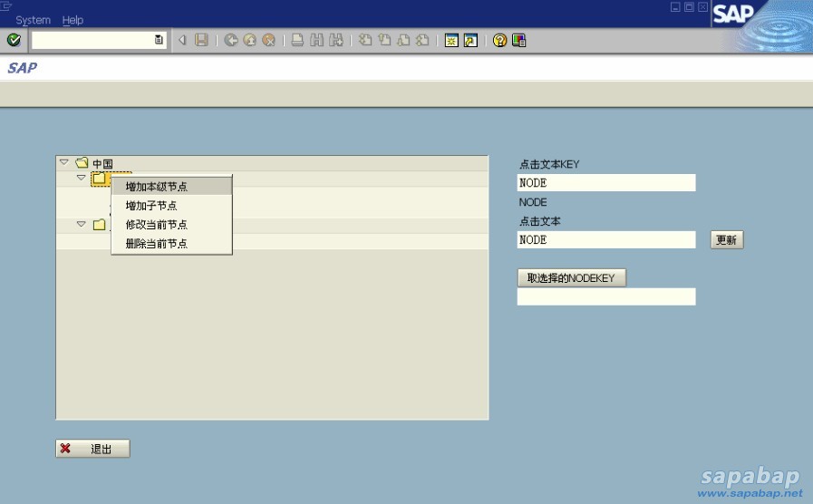Screen dimensions: 813x504
Task: Choose 增加子节点 from the context menu
Action: point(171,206)
